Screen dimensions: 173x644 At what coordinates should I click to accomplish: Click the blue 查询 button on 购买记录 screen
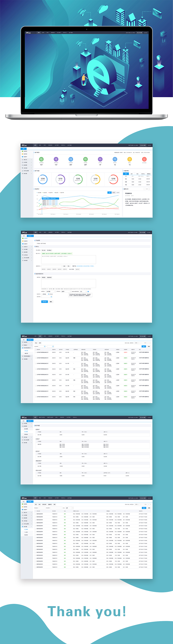[144, 346]
